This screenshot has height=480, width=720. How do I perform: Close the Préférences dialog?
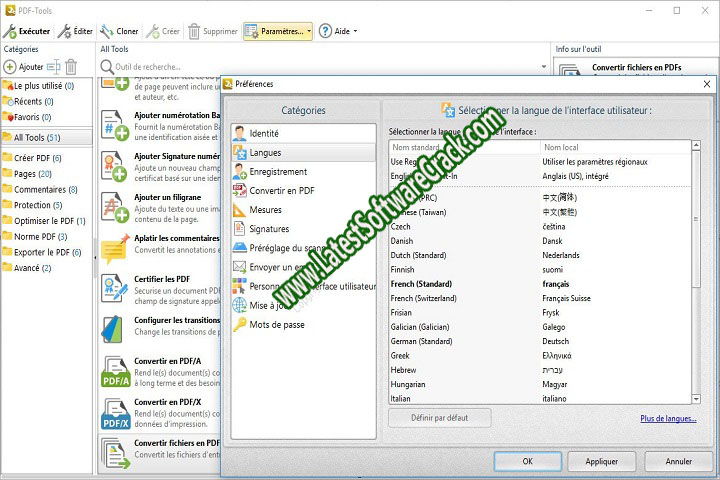tap(707, 84)
